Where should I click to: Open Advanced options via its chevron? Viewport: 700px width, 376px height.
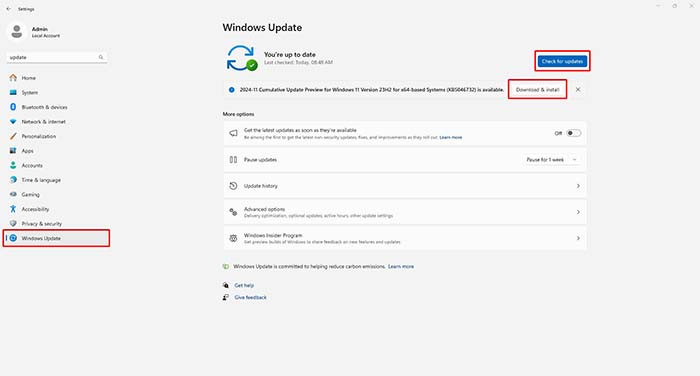click(578, 212)
